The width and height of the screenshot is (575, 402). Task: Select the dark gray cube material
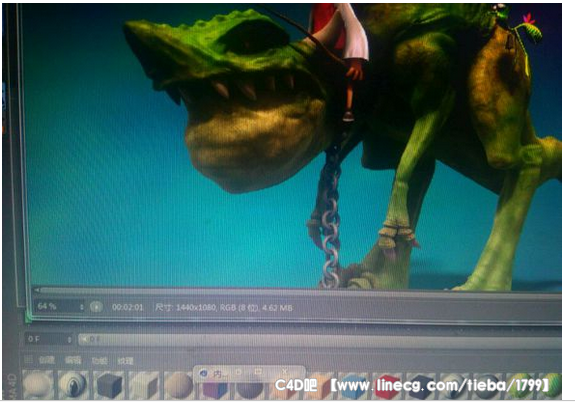(x=108, y=385)
